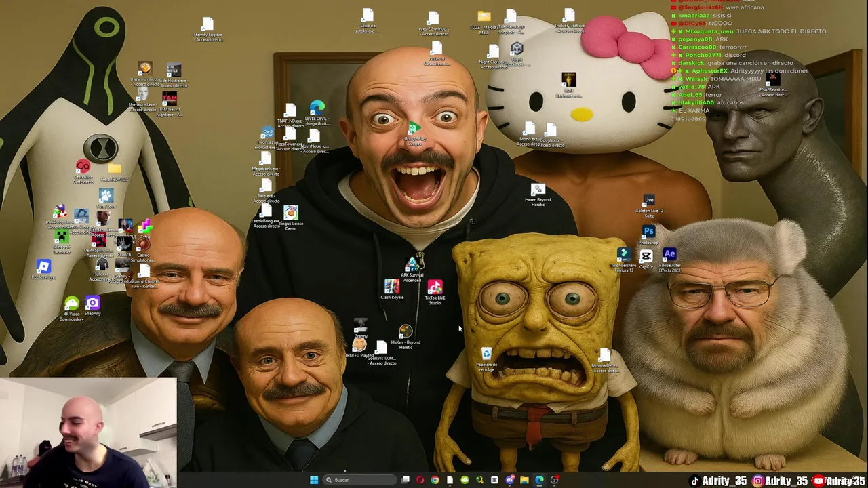Image resolution: width=868 pixels, height=488 pixels.
Task: Open the Saiko no sutoka.exe shortcut
Action: point(368,16)
